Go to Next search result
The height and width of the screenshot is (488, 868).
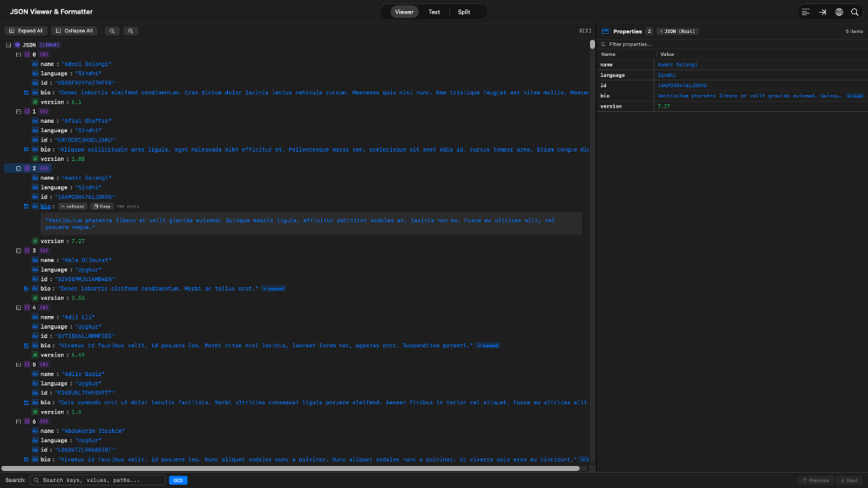tap(849, 480)
